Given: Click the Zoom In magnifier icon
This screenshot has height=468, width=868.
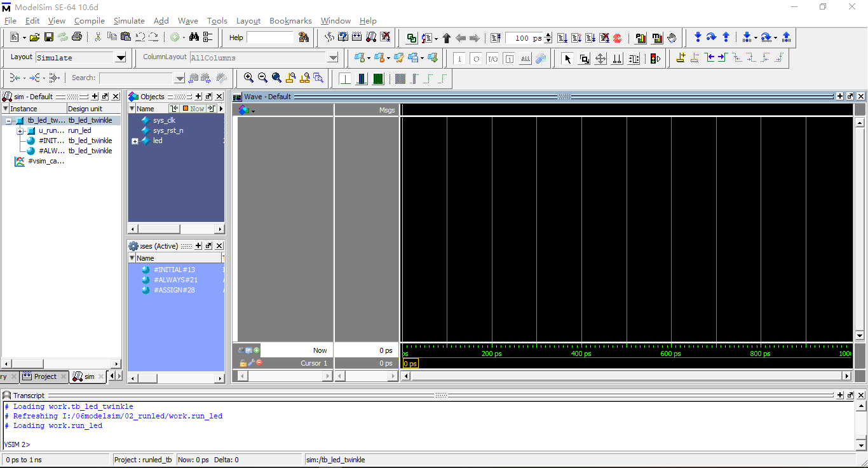Looking at the screenshot, I should pyautogui.click(x=248, y=78).
